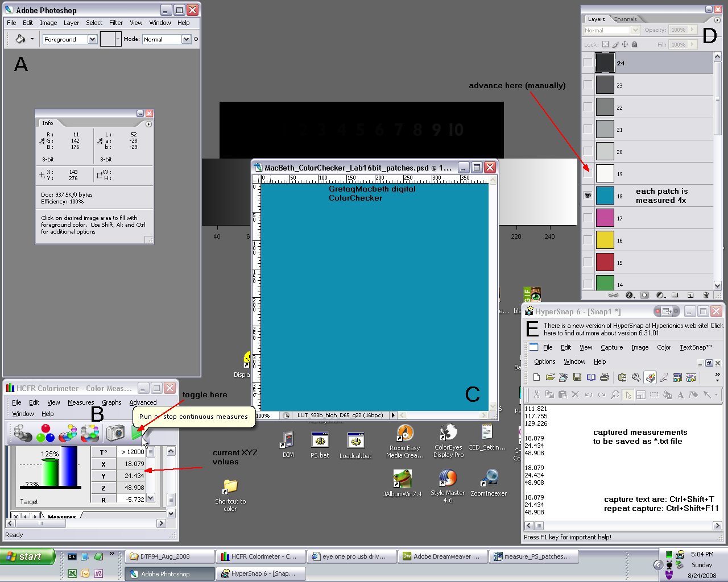
Task: Click HCFR red-green-blue primaries measure icon
Action: tap(45, 433)
